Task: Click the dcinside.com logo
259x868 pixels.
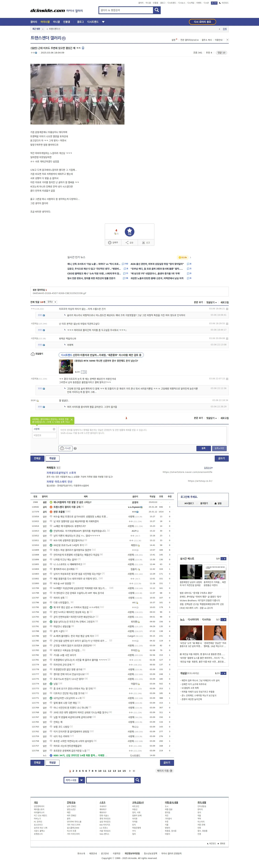Action: [x=48, y=11]
